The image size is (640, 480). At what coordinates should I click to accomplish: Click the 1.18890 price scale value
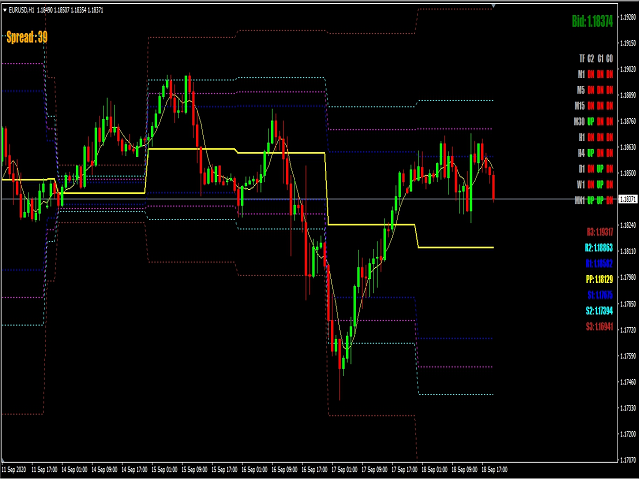[x=628, y=96]
